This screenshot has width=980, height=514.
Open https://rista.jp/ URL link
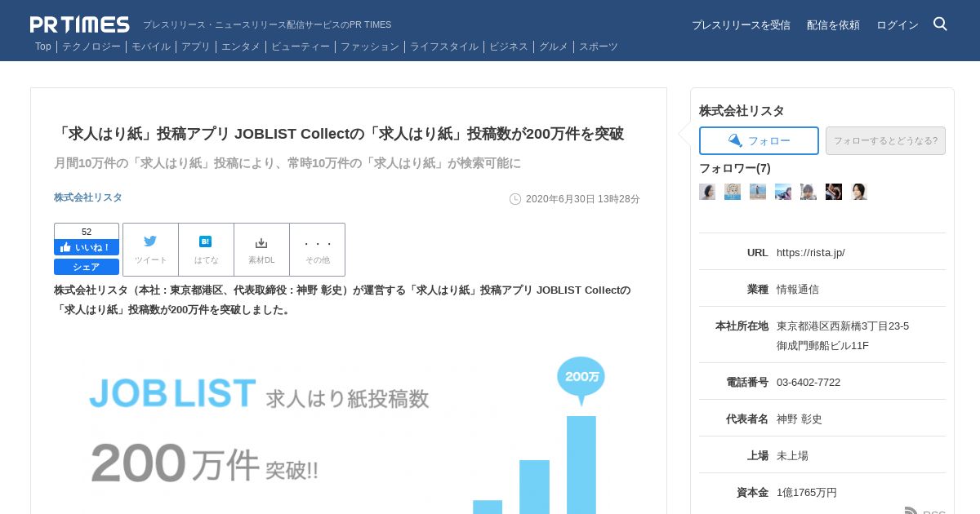pos(811,253)
